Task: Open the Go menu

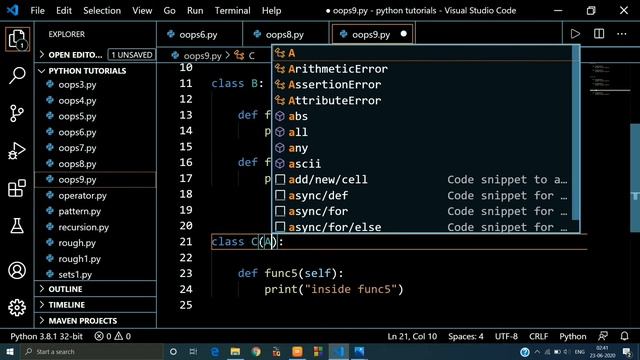Action: tap(169, 11)
